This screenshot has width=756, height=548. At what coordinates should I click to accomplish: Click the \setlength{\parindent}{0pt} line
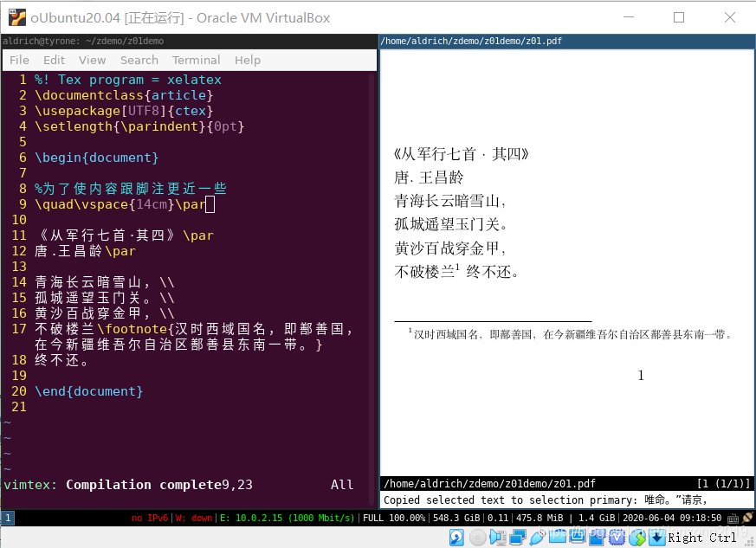coord(139,126)
